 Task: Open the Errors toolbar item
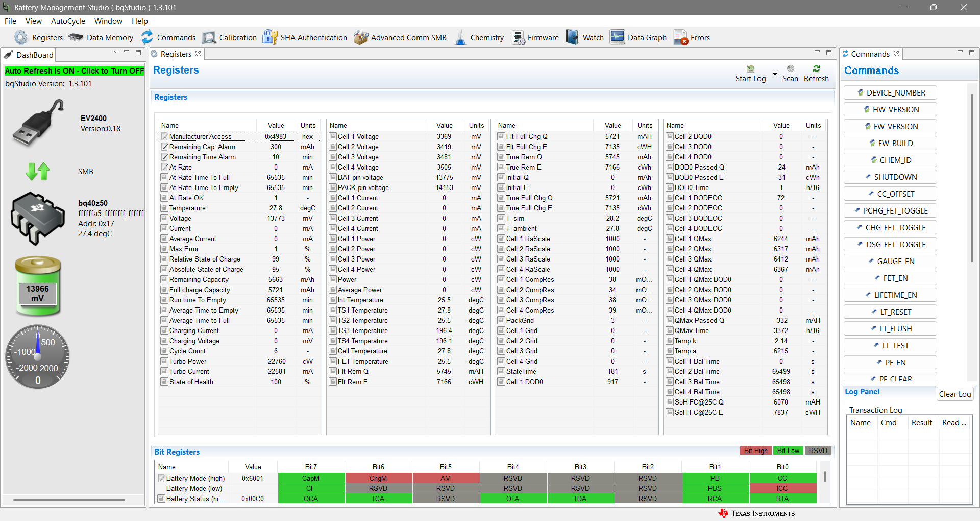692,38
